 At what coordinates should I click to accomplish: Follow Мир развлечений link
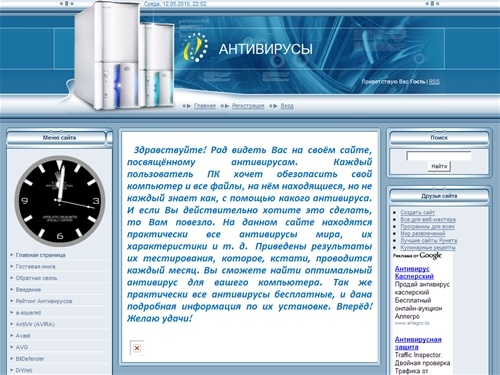422,233
